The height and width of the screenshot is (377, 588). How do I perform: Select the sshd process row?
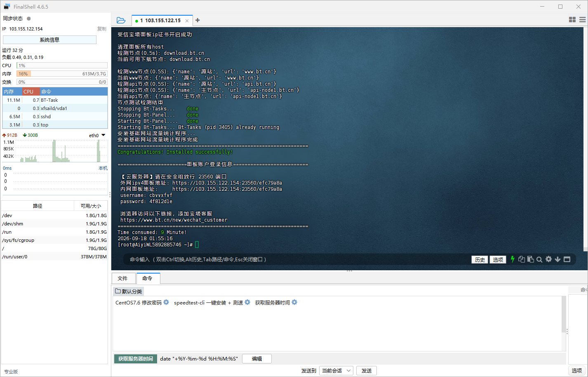tap(55, 117)
